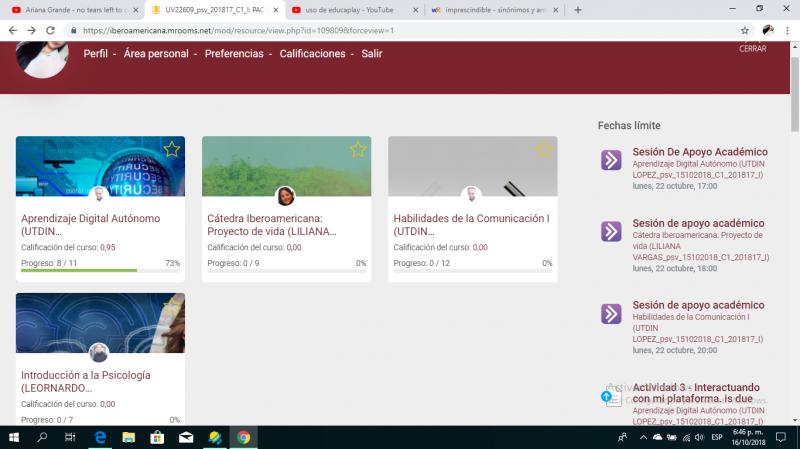Click the user profile picture in header
Viewport: 800px width, 449px height.
(42, 57)
